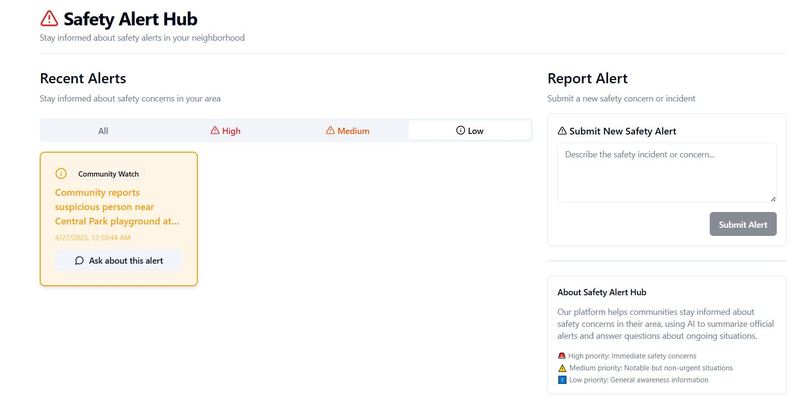
Task: Click the Safety Alert Hub page title
Action: pos(131,19)
